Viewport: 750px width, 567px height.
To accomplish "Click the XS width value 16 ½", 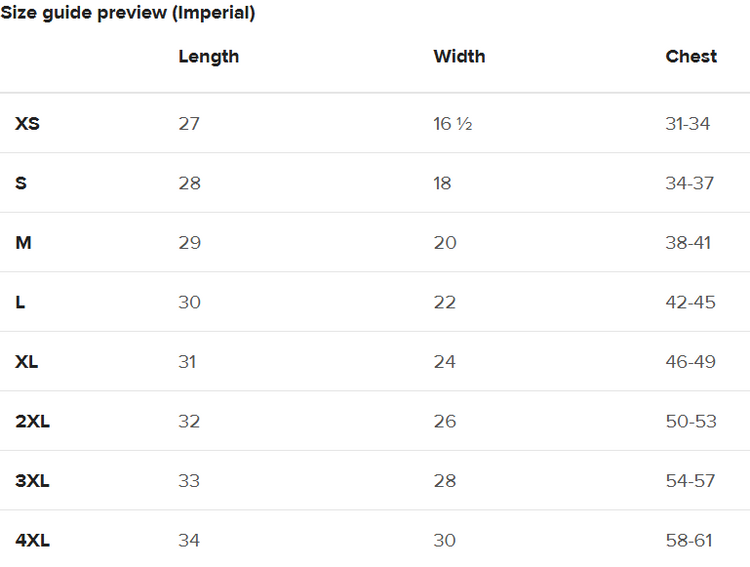I will coord(452,124).
